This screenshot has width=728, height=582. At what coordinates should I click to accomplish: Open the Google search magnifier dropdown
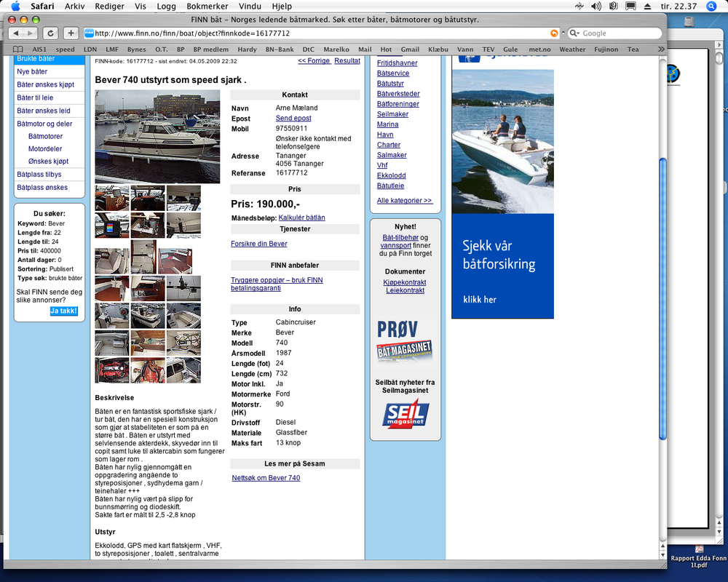(x=575, y=33)
